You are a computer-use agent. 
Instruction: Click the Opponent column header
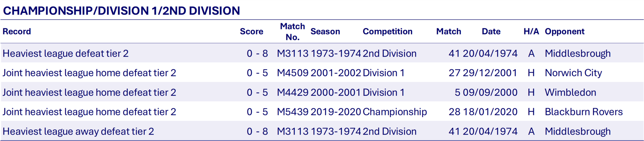(x=564, y=31)
